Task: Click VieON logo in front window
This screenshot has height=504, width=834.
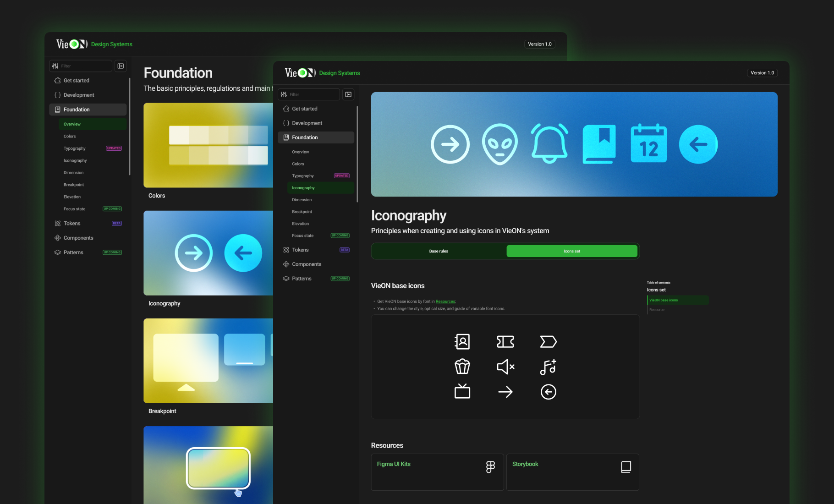Action: click(x=300, y=73)
